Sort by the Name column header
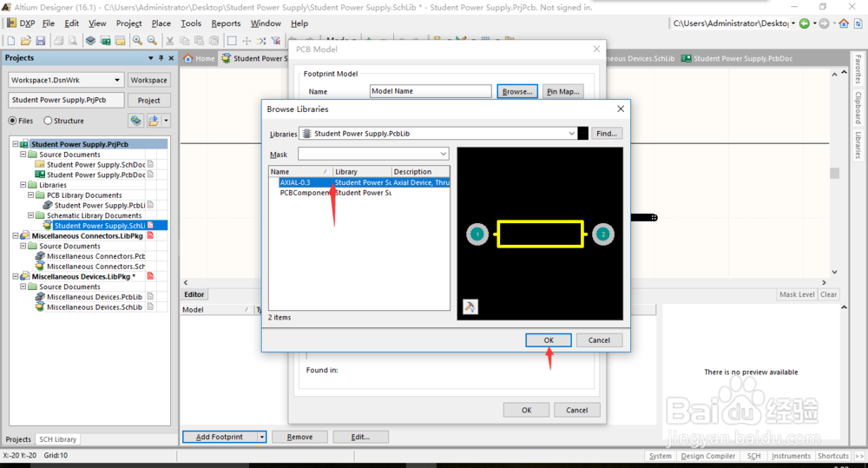This screenshot has width=868, height=468. [300, 172]
